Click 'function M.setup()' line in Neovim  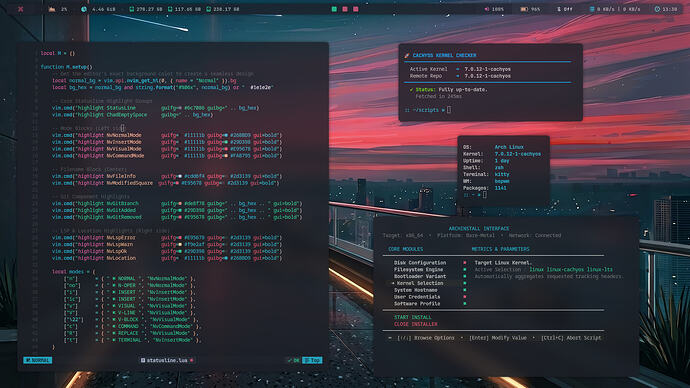click(66, 67)
